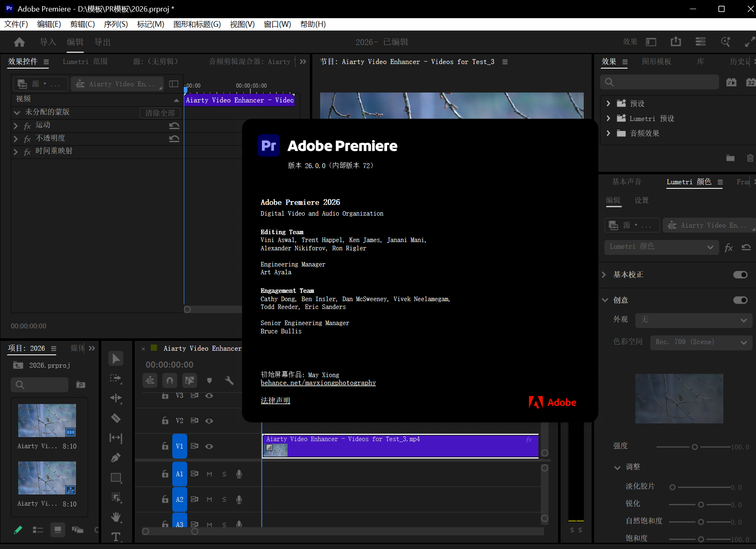This screenshot has width=756, height=549.
Task: Open the File menu
Action: coord(16,24)
